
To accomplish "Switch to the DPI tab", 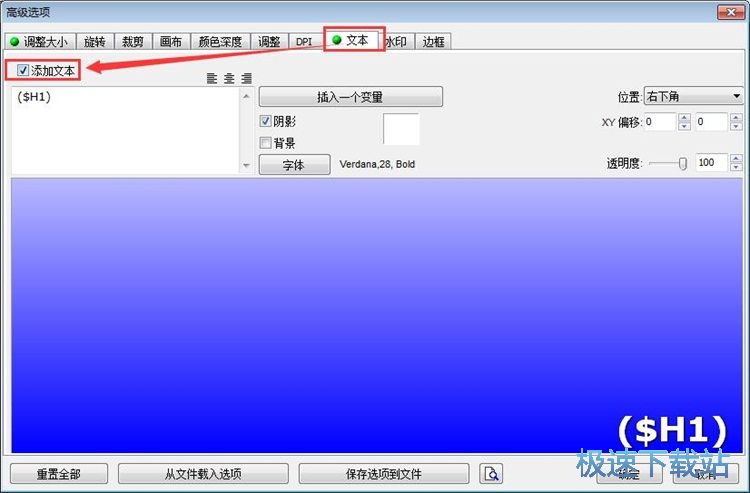I will click(304, 42).
